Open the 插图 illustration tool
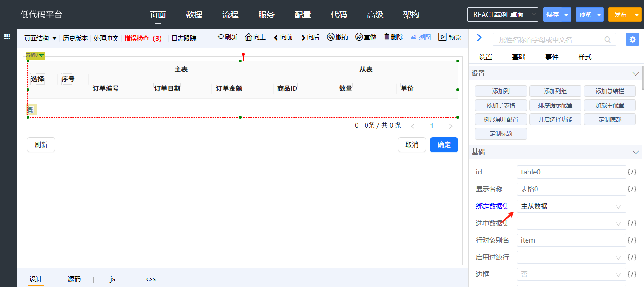The width and height of the screenshot is (644, 287). coord(420,37)
